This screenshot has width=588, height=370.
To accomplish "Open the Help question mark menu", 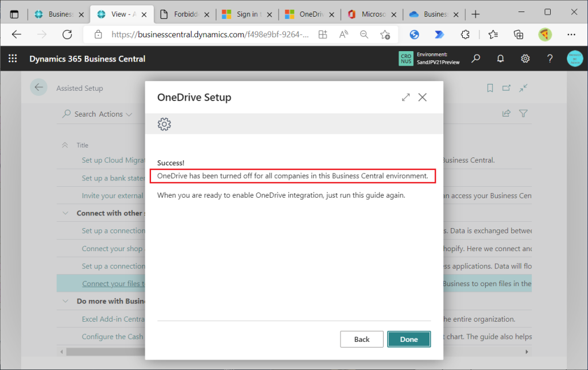I will pyautogui.click(x=550, y=59).
